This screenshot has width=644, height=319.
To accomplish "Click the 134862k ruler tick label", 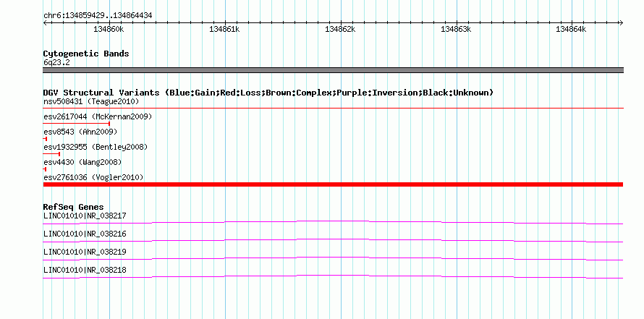I will pyautogui.click(x=340, y=29).
